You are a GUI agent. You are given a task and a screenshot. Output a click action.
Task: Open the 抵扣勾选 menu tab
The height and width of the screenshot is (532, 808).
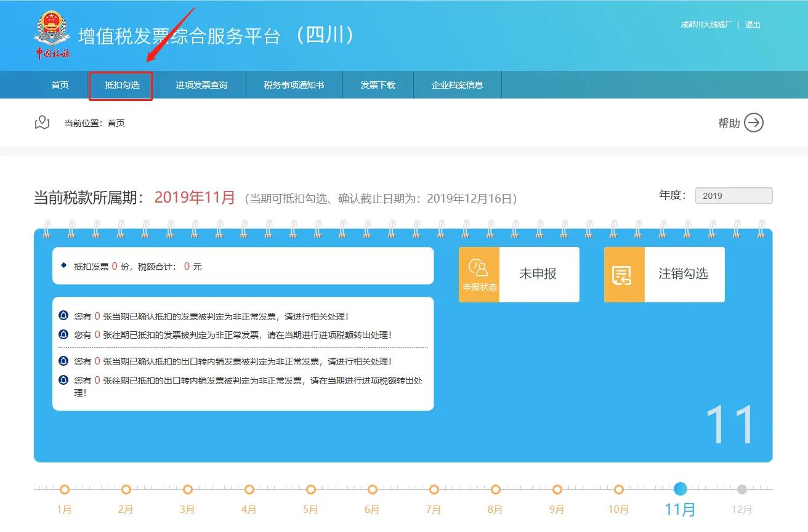(x=121, y=85)
